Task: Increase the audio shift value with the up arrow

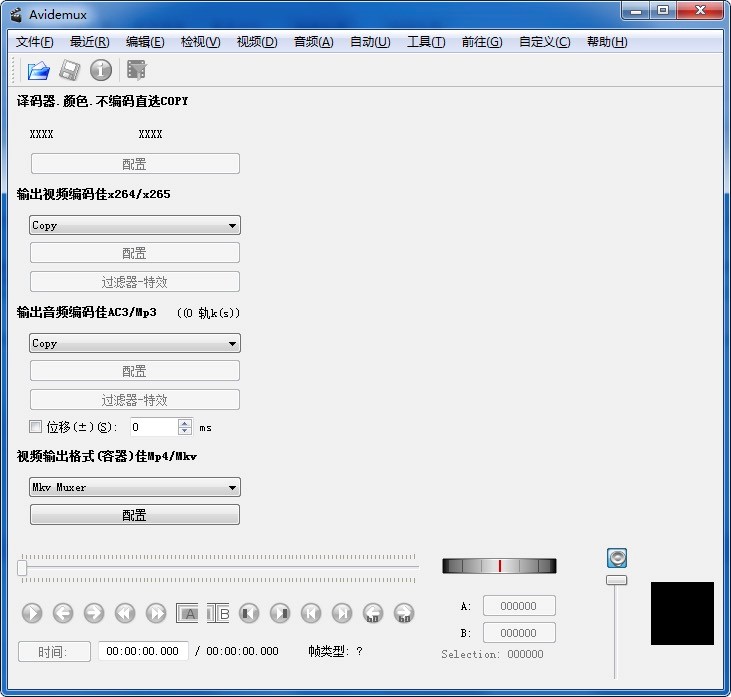Action: 184,423
